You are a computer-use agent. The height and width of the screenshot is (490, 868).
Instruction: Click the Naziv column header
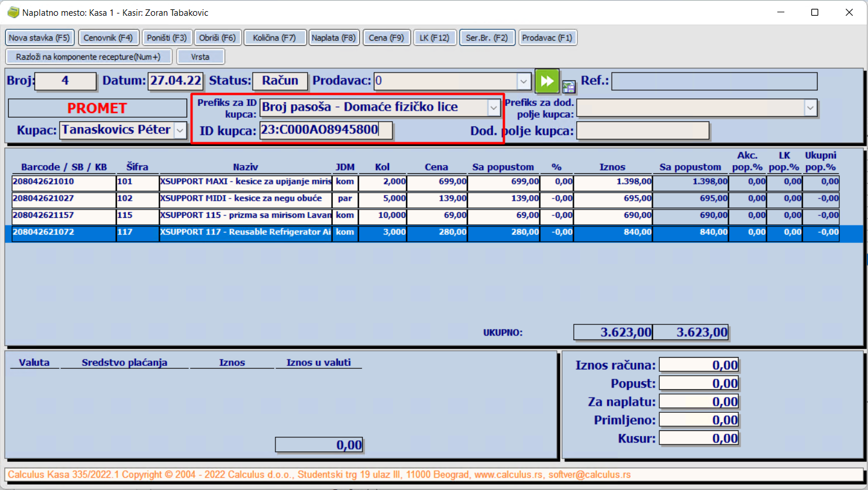(246, 167)
